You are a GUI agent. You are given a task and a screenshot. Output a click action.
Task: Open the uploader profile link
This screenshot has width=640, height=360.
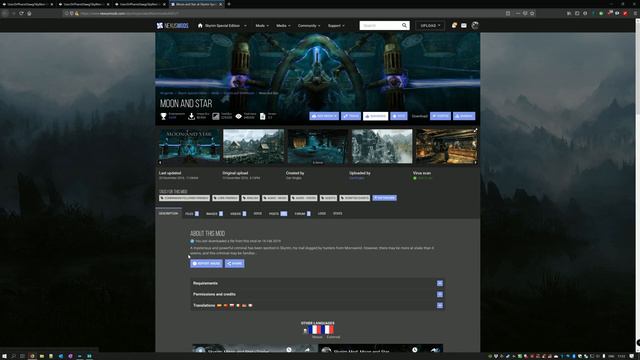357,178
